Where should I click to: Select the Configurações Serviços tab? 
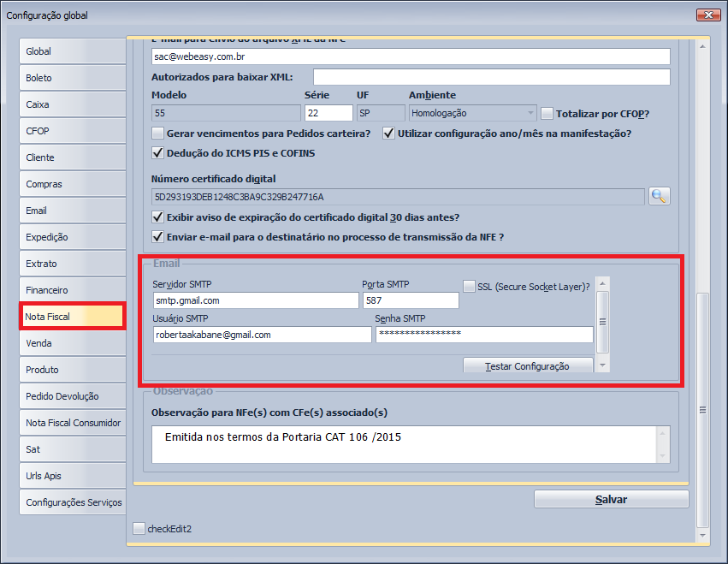click(73, 502)
